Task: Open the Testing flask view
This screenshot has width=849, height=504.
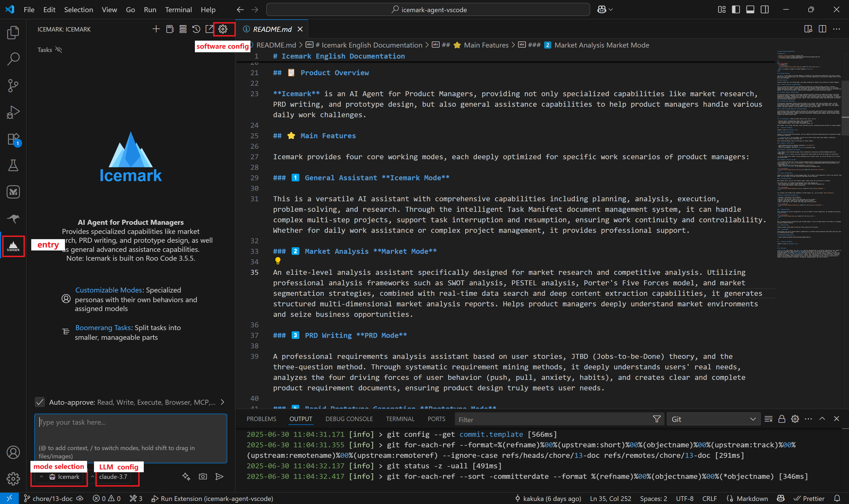Action: (13, 165)
